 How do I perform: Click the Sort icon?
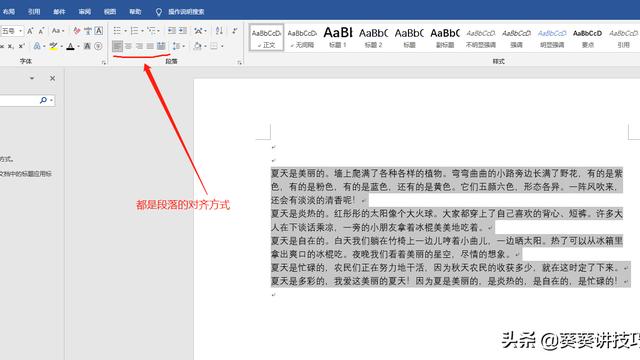pos(219,31)
